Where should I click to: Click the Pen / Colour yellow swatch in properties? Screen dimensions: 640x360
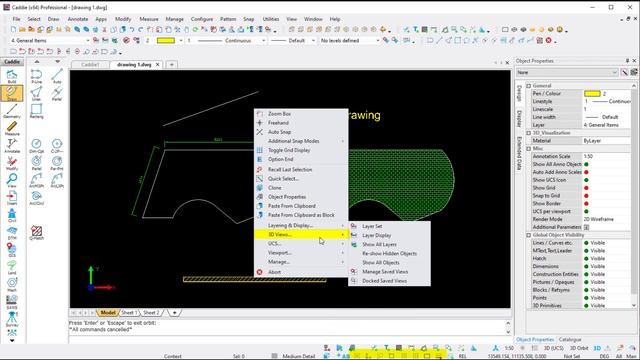click(x=592, y=93)
